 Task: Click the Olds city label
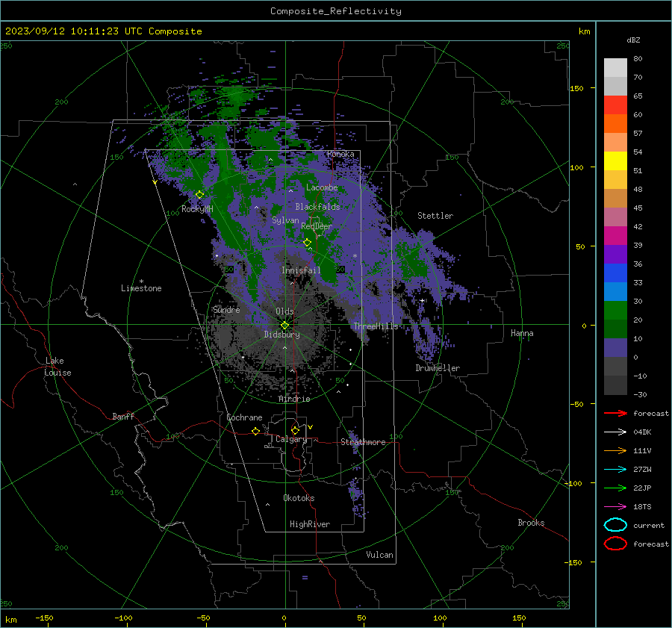(x=284, y=311)
